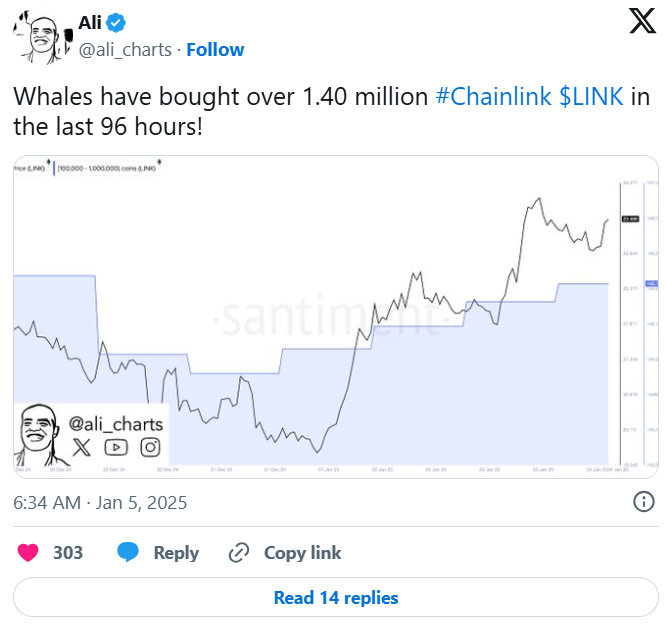667x635 pixels.
Task: Open the $LINK cashtag link
Action: click(591, 97)
